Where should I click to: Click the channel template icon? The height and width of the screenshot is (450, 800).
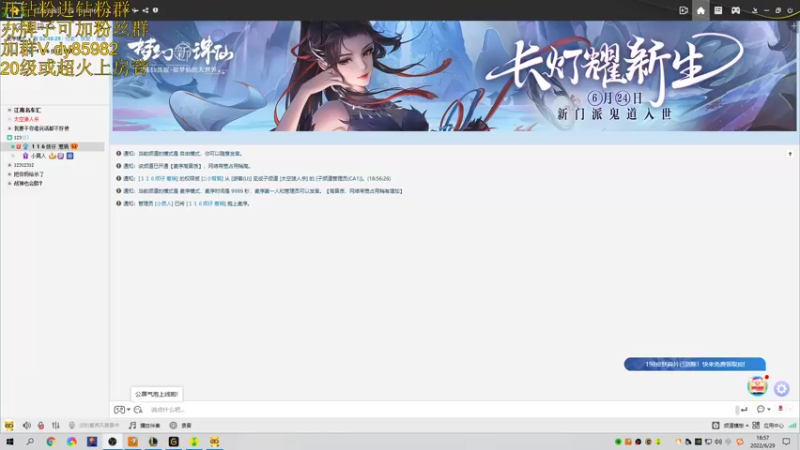(x=716, y=425)
